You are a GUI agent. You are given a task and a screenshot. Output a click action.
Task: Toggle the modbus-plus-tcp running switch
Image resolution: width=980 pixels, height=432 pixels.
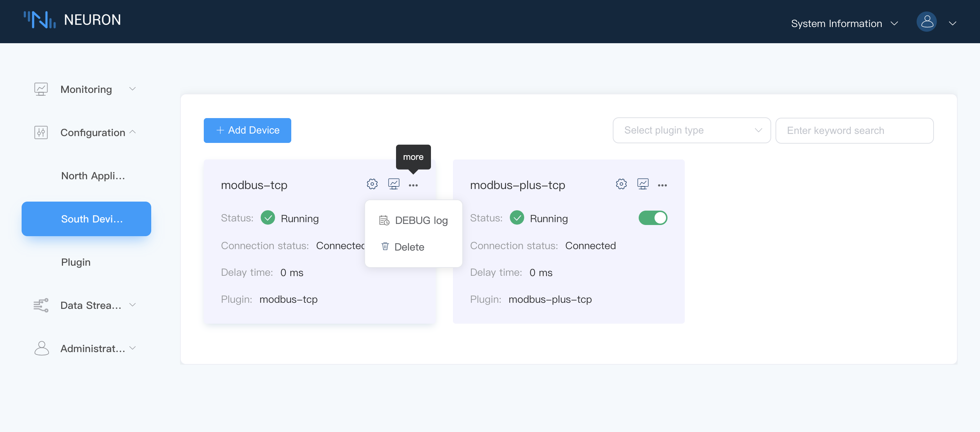(x=652, y=217)
